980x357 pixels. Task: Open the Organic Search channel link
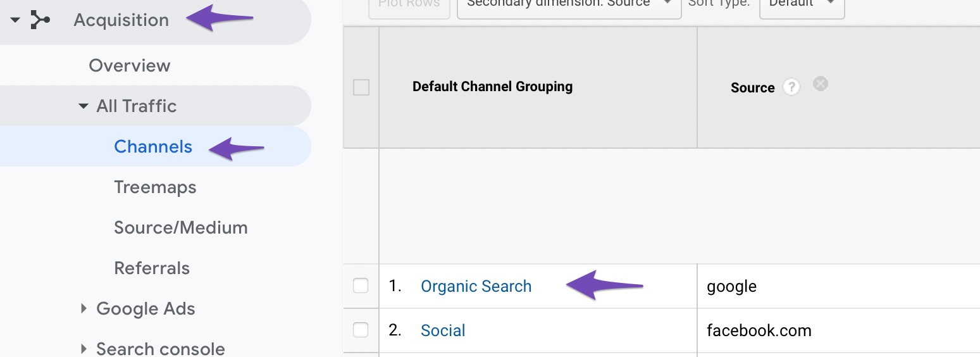click(476, 286)
